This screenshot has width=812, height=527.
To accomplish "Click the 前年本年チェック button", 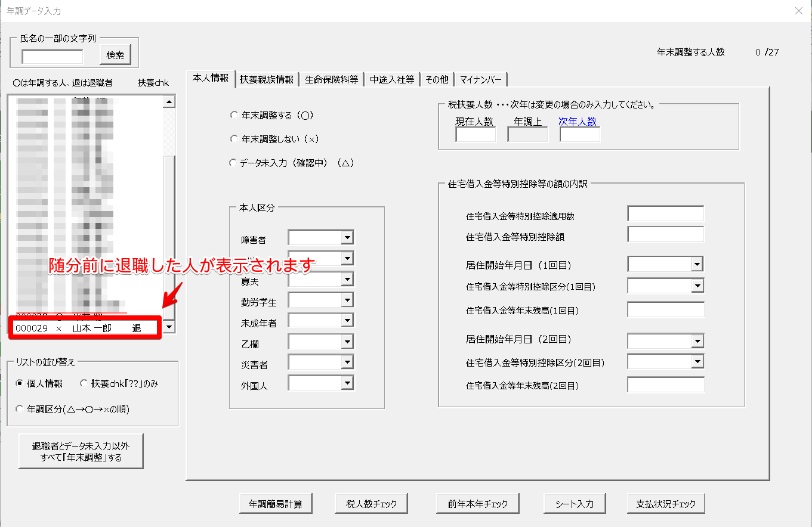I will point(478,504).
